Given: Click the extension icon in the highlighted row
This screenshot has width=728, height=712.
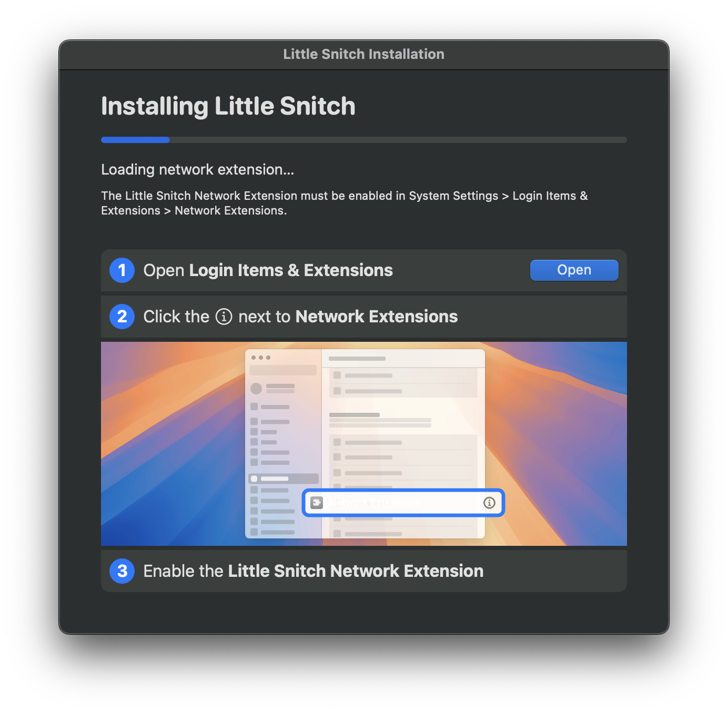Looking at the screenshot, I should (x=317, y=503).
